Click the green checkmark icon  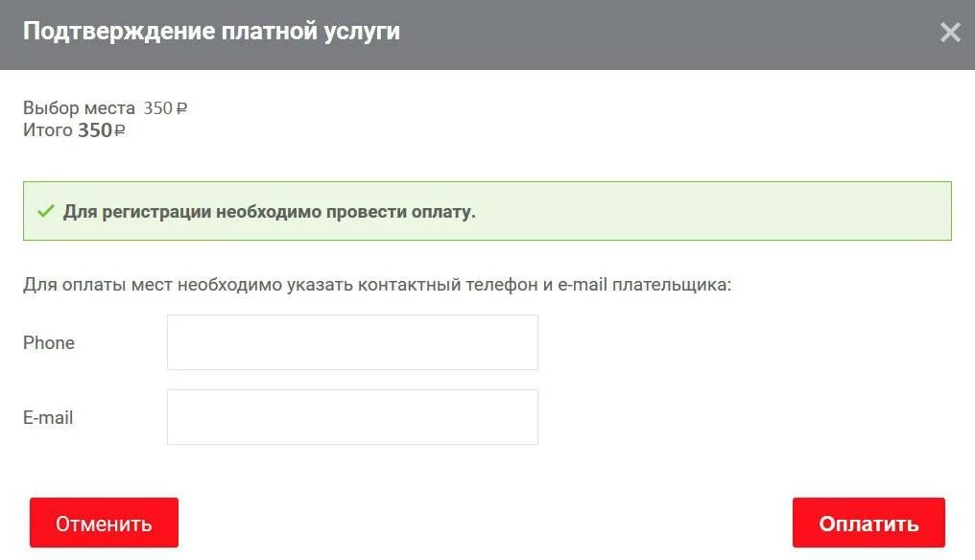point(44,211)
